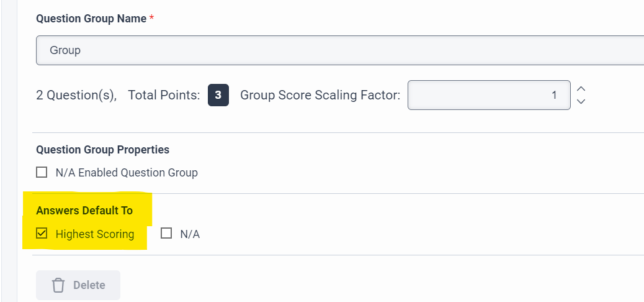The width and height of the screenshot is (644, 302).
Task: Uncheck the Highest Scoring checkbox box
Action: tap(42, 234)
